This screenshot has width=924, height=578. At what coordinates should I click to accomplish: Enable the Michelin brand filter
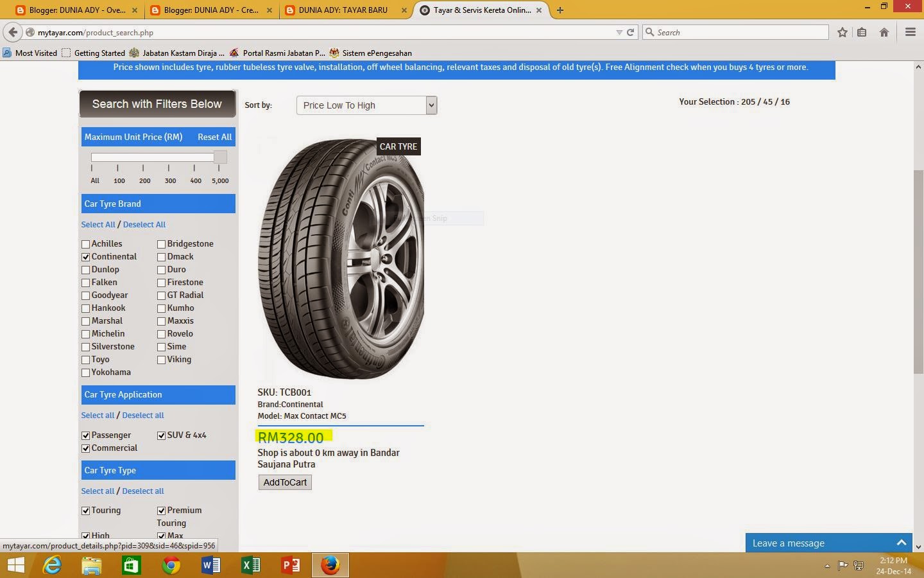tap(85, 334)
